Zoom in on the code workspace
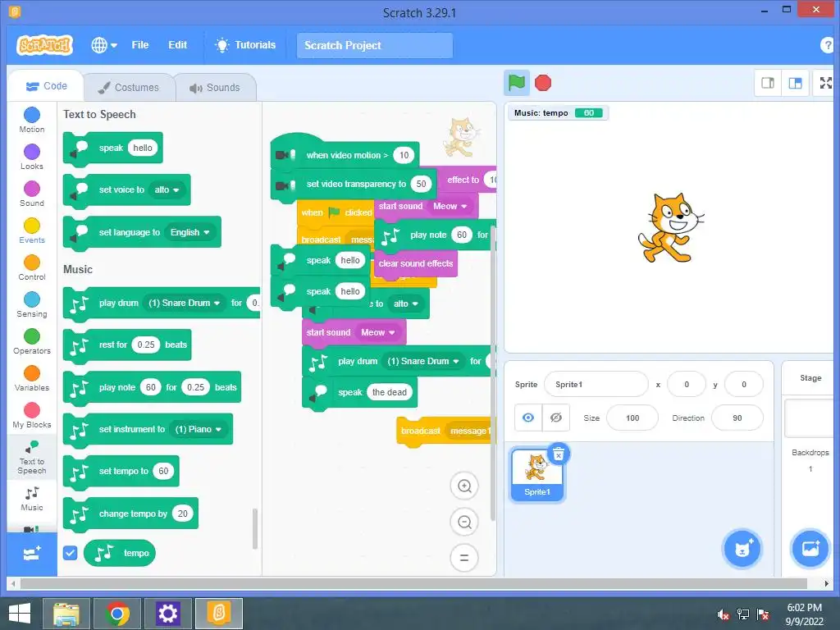Screen dimensions: 840x630 pos(464,486)
